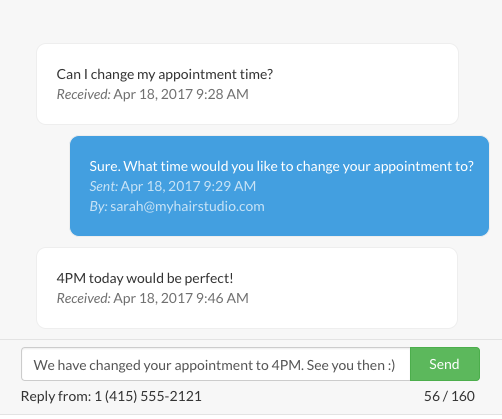Click the 56 / 160 character counter

pyautogui.click(x=449, y=396)
